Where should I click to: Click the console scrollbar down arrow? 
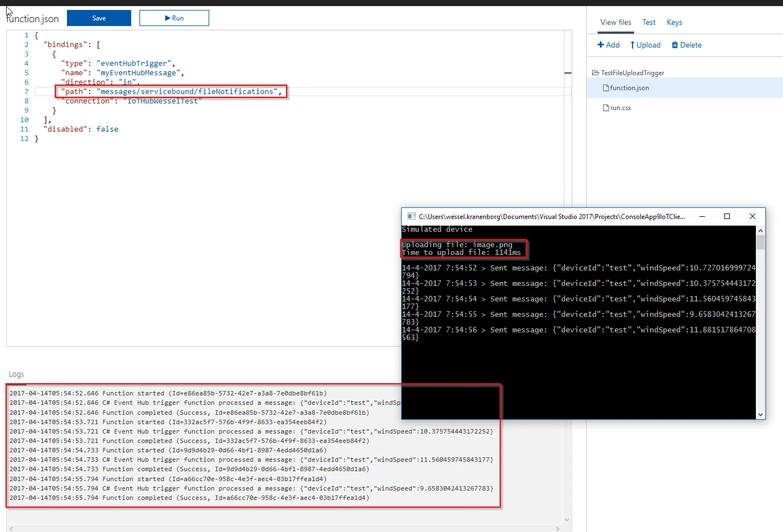pos(760,414)
